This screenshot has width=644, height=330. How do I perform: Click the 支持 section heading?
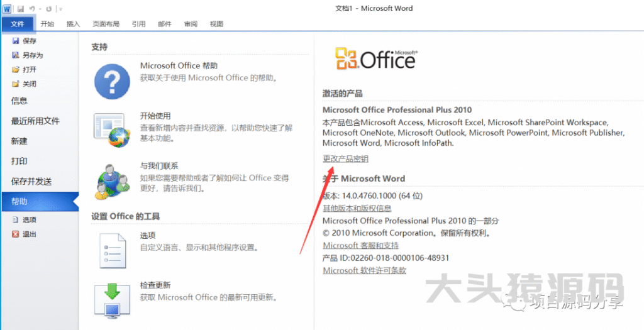tap(99, 47)
